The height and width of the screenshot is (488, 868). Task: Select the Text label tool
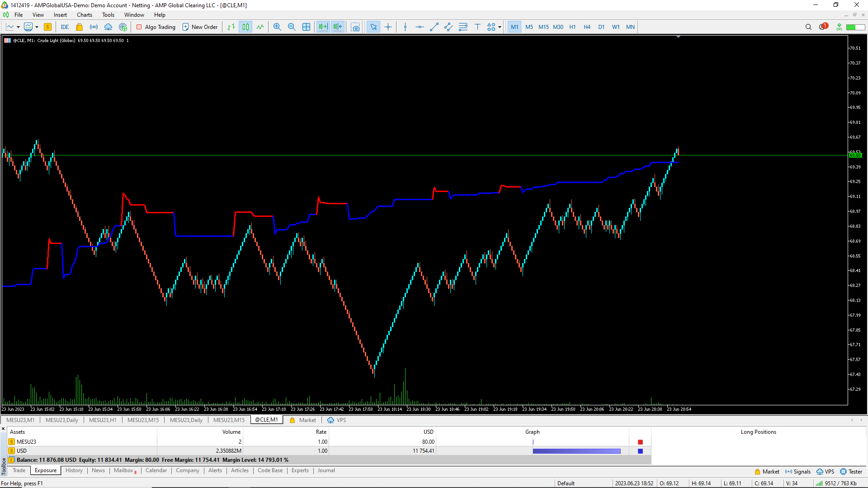pos(477,27)
